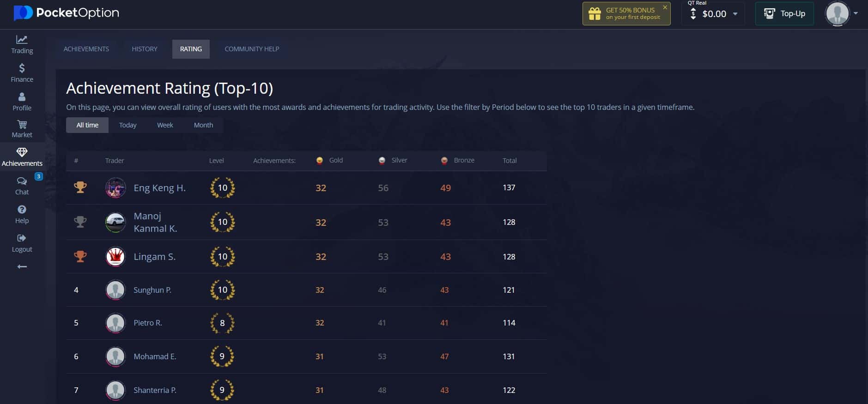Click silver count 56 for Eng Keng H.

pos(383,188)
